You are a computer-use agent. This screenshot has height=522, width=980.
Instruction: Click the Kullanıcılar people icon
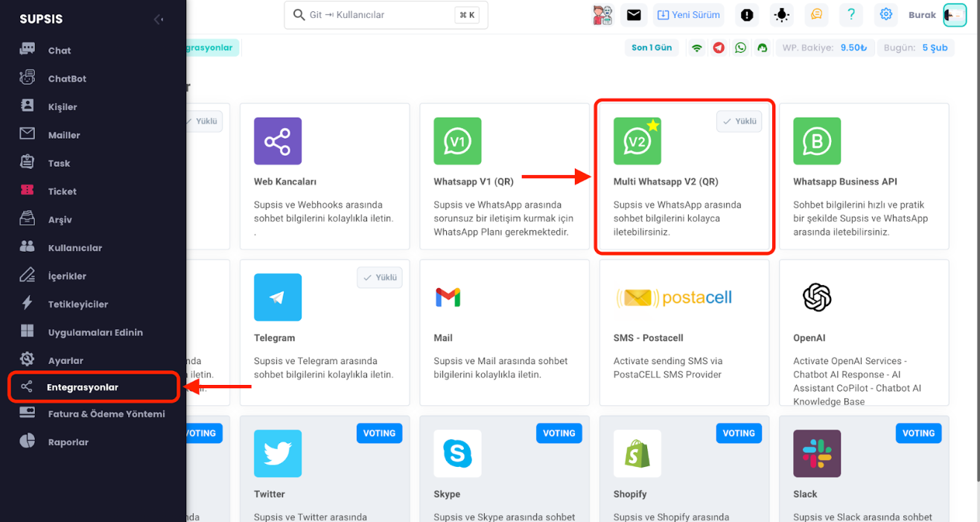(28, 246)
